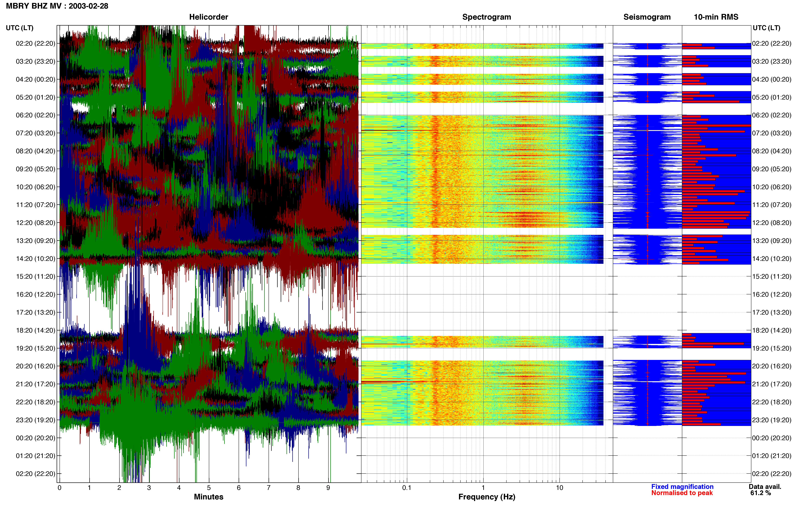Image resolution: width=812 pixels, height=508 pixels.
Task: Click the left 22:20 (18:20) time label
Action: click(x=36, y=402)
